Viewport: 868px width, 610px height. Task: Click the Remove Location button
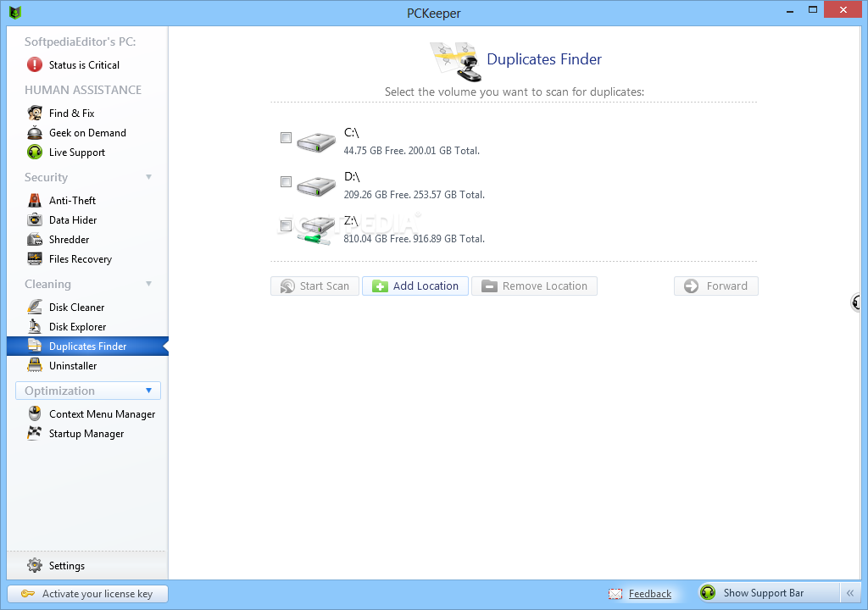(534, 286)
